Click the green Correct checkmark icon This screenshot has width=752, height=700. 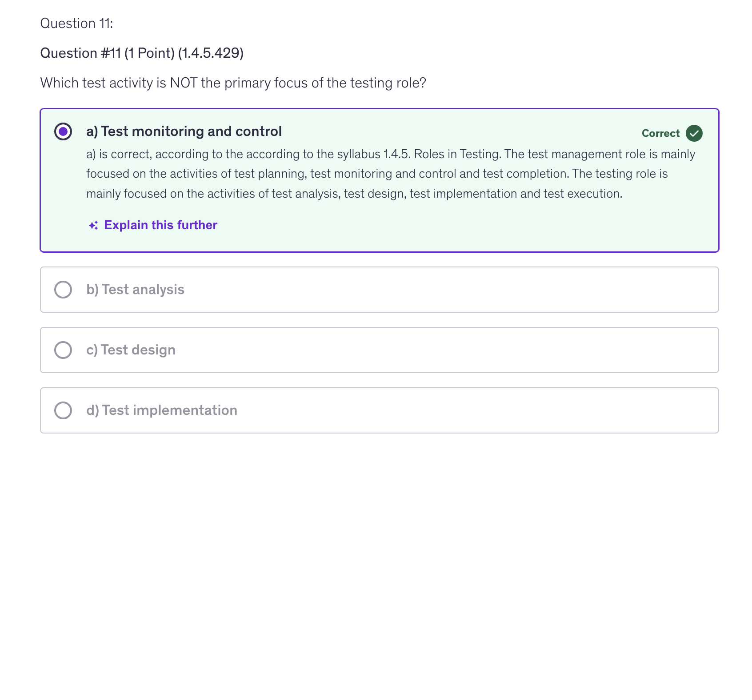(694, 133)
